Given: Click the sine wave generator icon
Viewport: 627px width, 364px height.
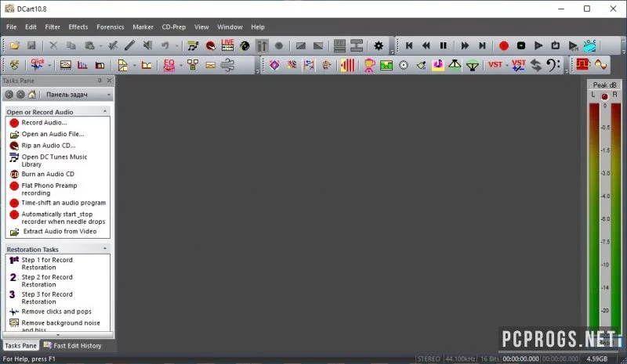Looking at the screenshot, I should (x=600, y=65).
